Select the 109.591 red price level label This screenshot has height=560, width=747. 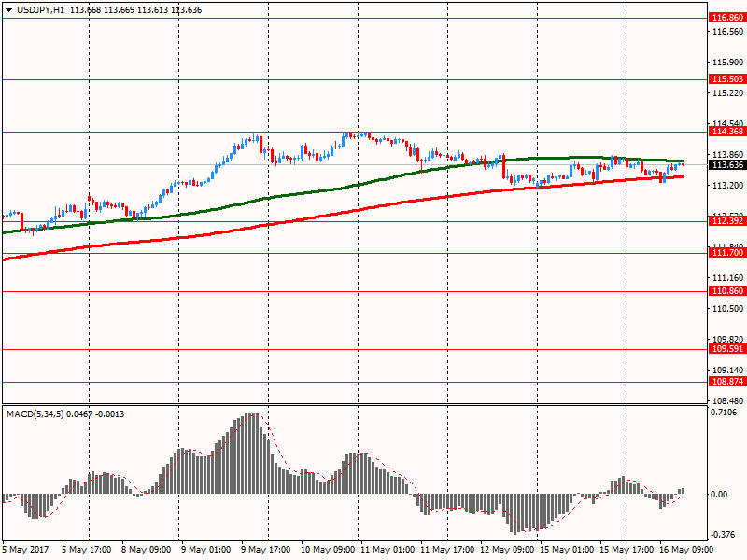(x=727, y=348)
